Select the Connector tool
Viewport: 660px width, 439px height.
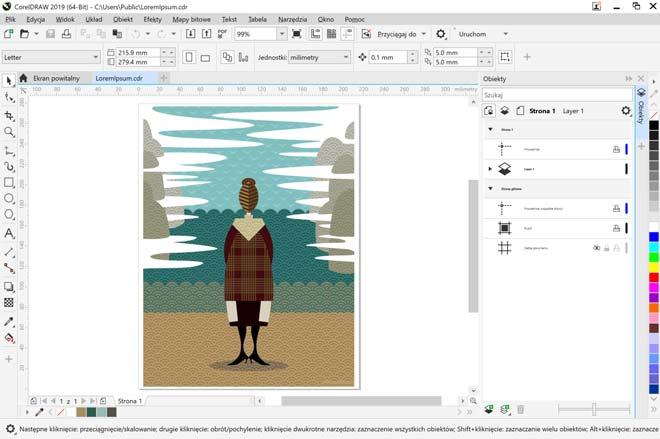(x=9, y=268)
